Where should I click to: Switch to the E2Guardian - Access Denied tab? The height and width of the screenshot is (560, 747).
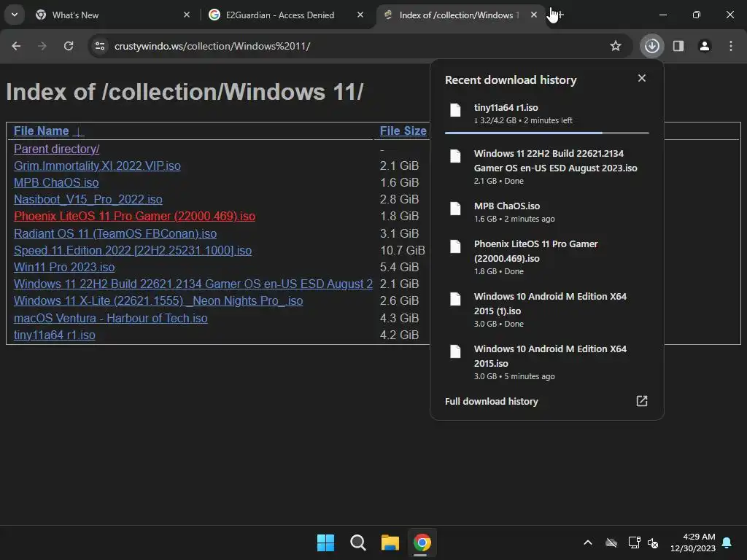click(x=286, y=15)
